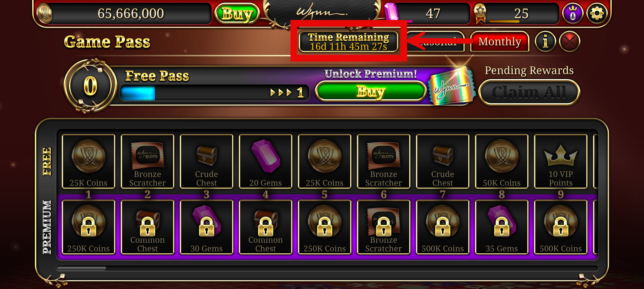Switch to the Monthly pass tab
This screenshot has width=644, height=289.
pos(500,42)
